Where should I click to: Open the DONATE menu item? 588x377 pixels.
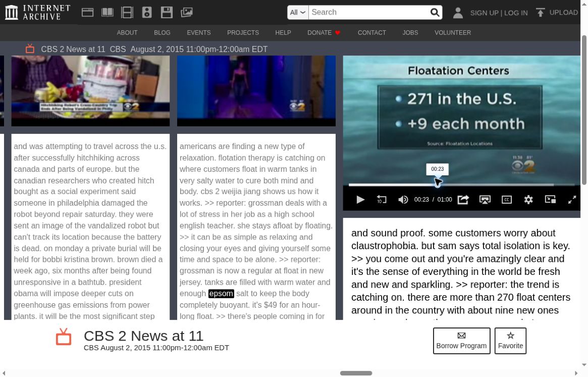(x=319, y=33)
